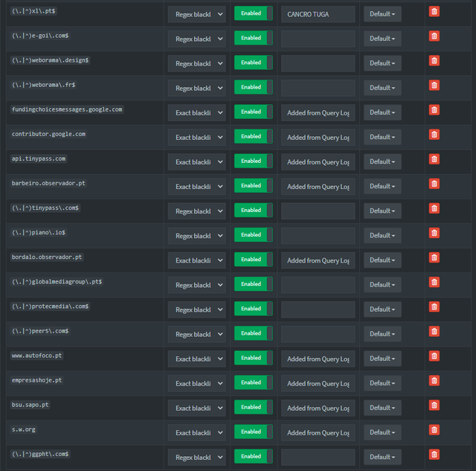Delete bsu.sapo.pt entry
Screen dimensions: 476x471
pos(434,405)
